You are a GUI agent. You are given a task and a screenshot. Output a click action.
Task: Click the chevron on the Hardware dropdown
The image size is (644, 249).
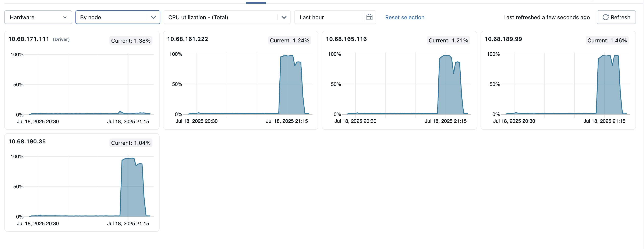click(x=65, y=17)
